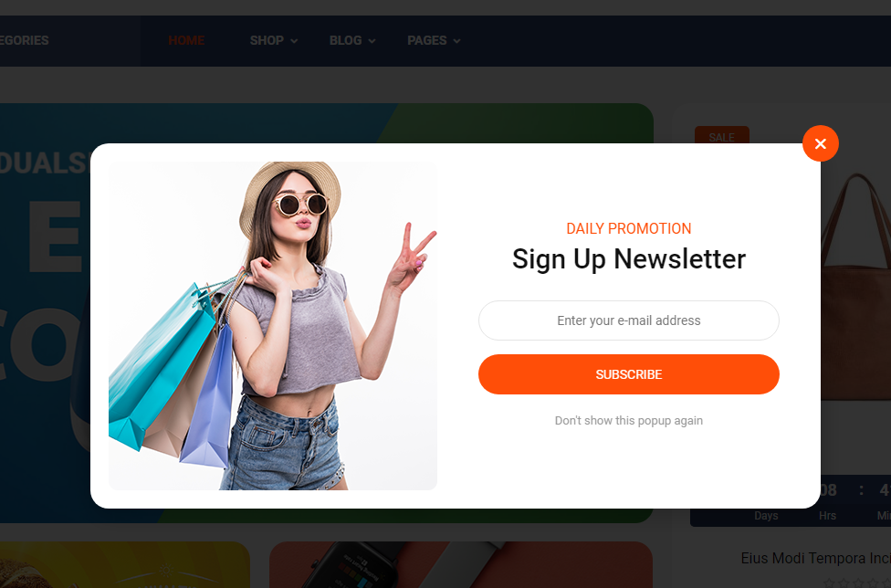Click the Sign Up Newsletter heading
The width and height of the screenshot is (891, 588).
pyautogui.click(x=628, y=259)
